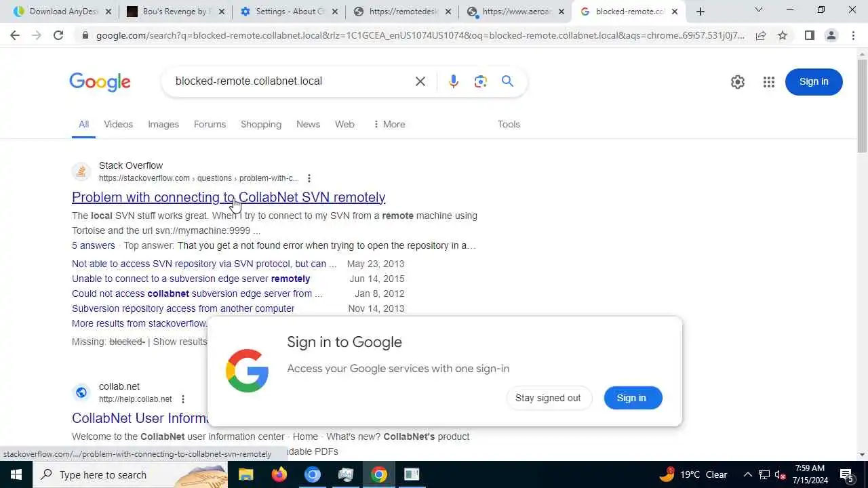Choose Stay signed out in the popup
This screenshot has width=868, height=488.
point(548,398)
